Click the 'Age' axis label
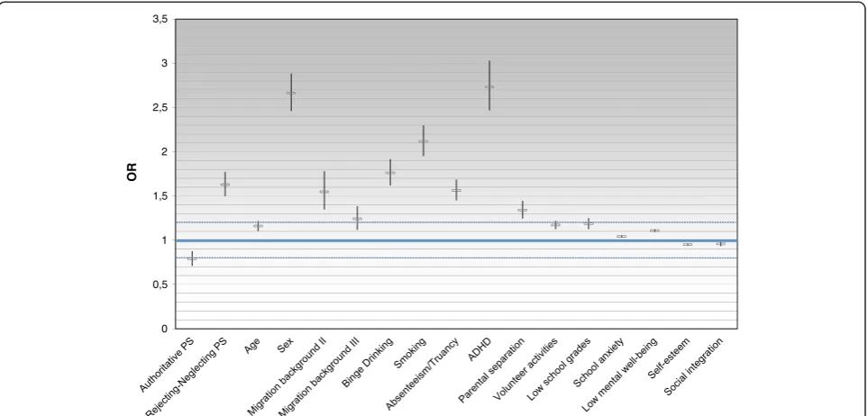The width and height of the screenshot is (868, 416). [x=253, y=346]
